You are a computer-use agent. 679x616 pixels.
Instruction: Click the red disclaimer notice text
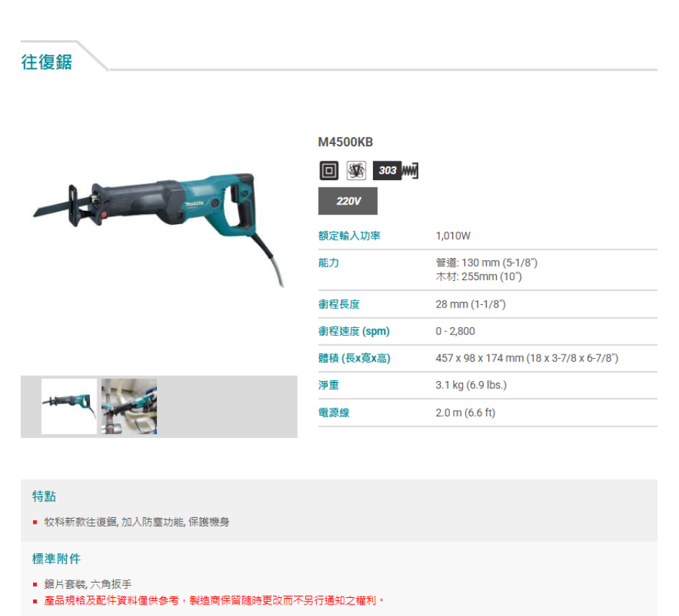(x=213, y=600)
